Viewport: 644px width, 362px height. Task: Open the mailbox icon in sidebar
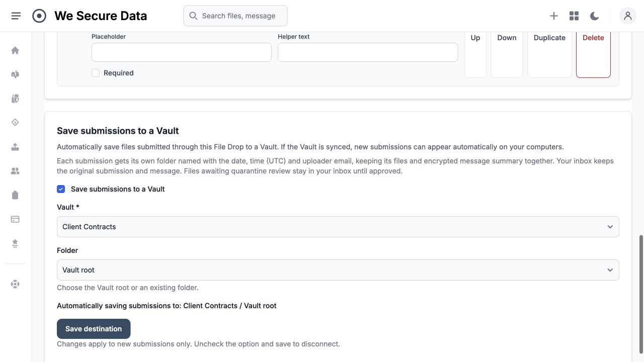pyautogui.click(x=15, y=74)
